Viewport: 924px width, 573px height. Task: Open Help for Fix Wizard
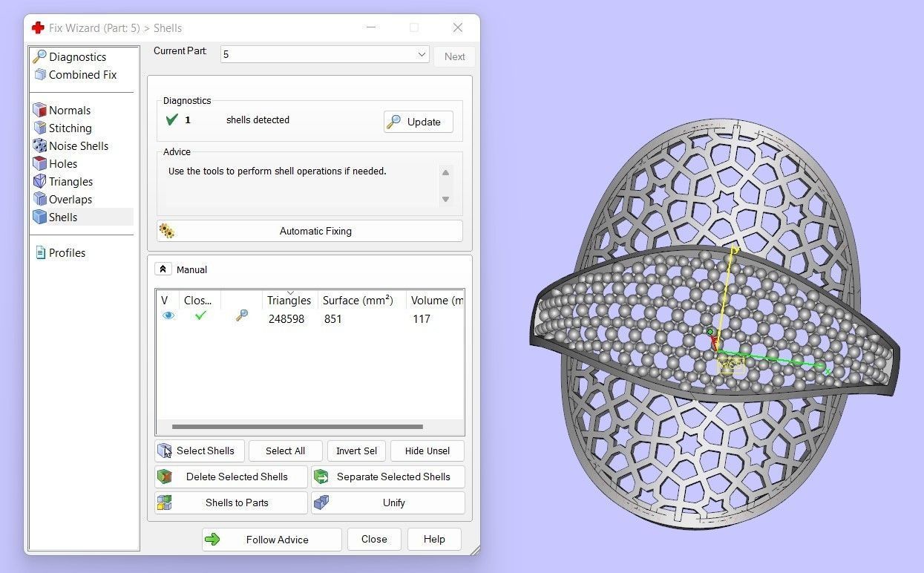click(x=434, y=540)
